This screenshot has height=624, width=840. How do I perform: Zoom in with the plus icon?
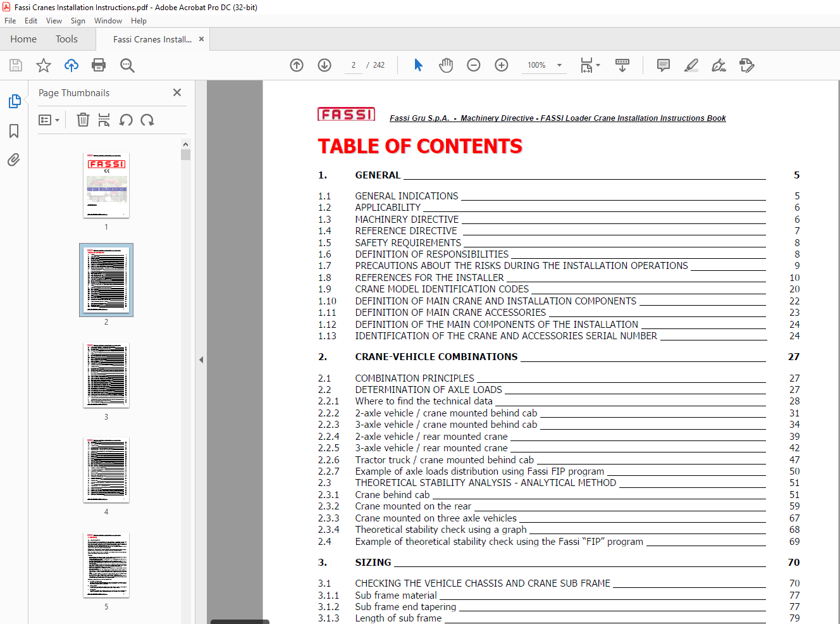(502, 65)
